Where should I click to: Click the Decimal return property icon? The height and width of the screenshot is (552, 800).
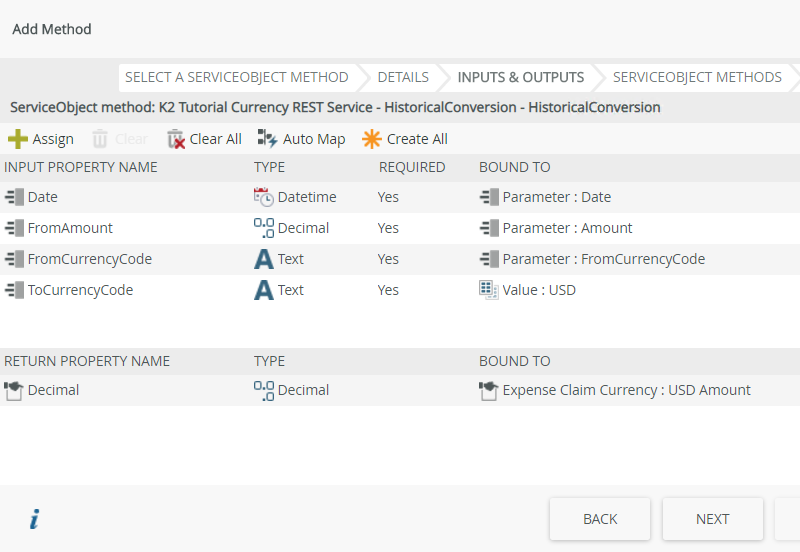14,390
